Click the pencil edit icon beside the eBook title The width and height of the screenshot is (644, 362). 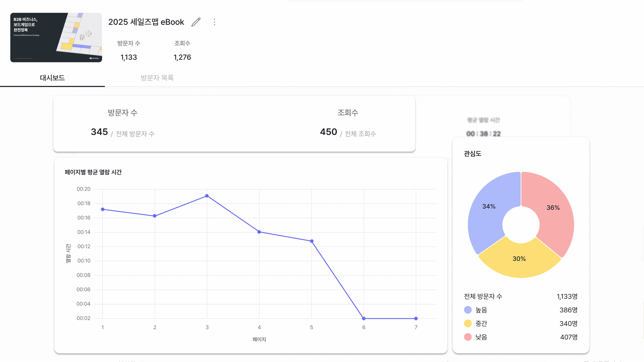click(196, 22)
